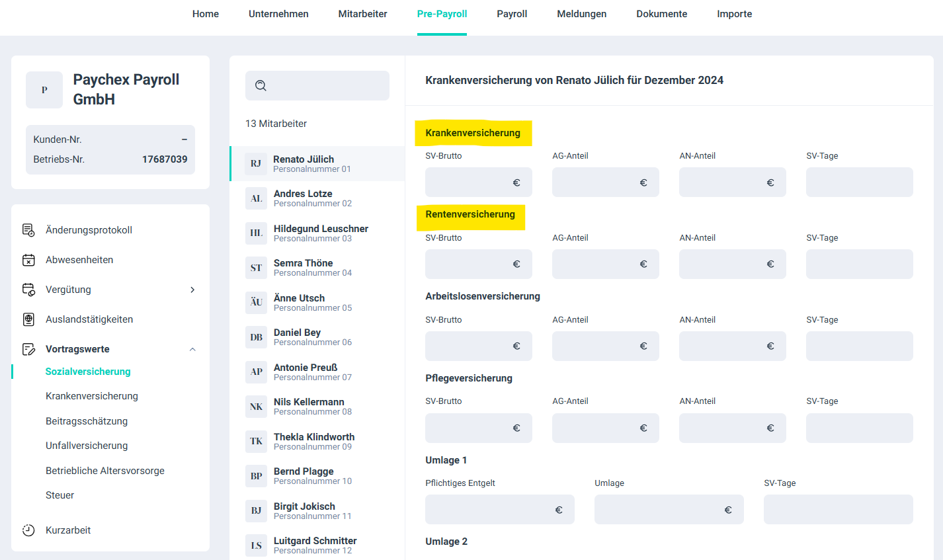943x560 pixels.
Task: Expand the Vergütung submenu chevron
Action: 192,290
